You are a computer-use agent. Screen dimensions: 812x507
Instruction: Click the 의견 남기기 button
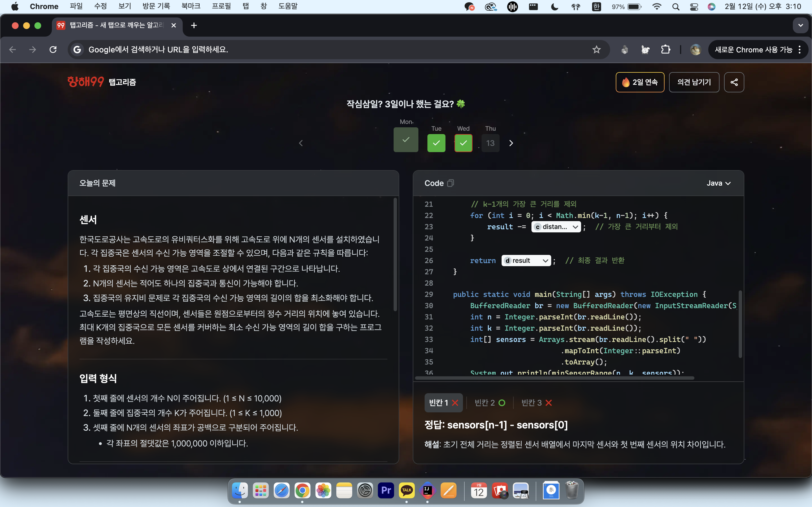click(694, 82)
